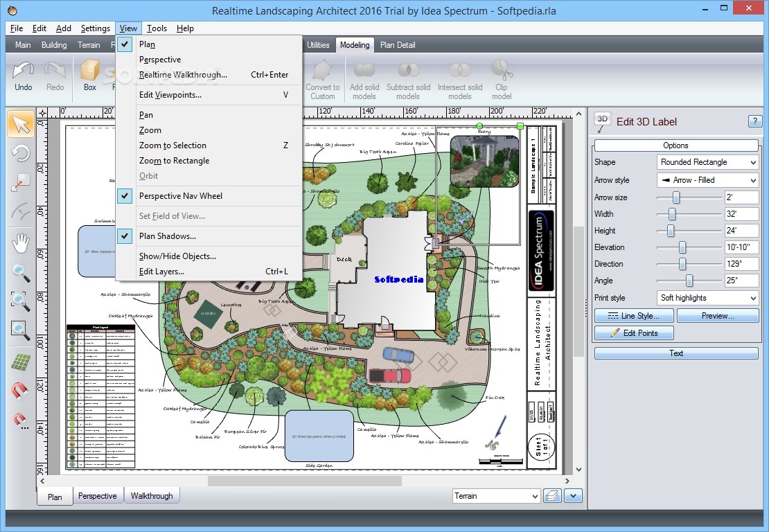
Task: Choose Perspective in the View menu
Action: point(209,60)
